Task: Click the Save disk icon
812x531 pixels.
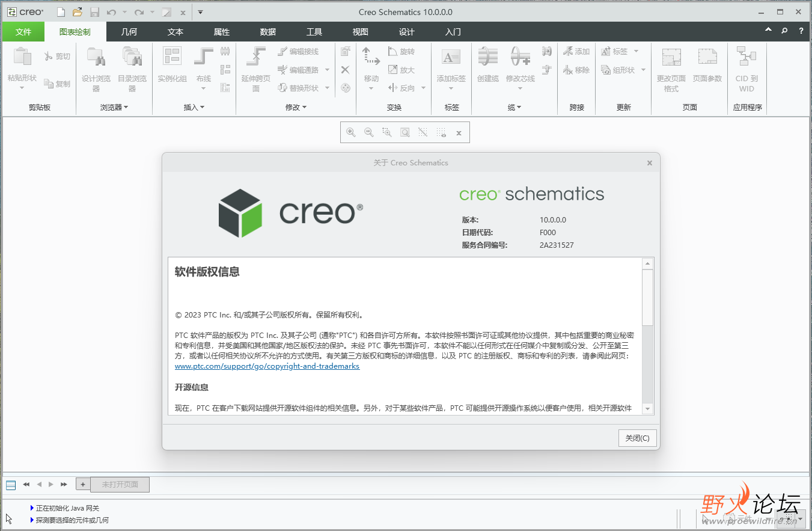Action: click(x=94, y=12)
